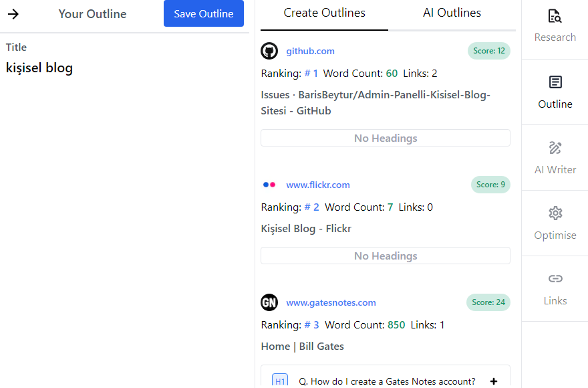Image resolution: width=588 pixels, height=388 pixels.
Task: Click the Score: 12 badge
Action: click(488, 51)
